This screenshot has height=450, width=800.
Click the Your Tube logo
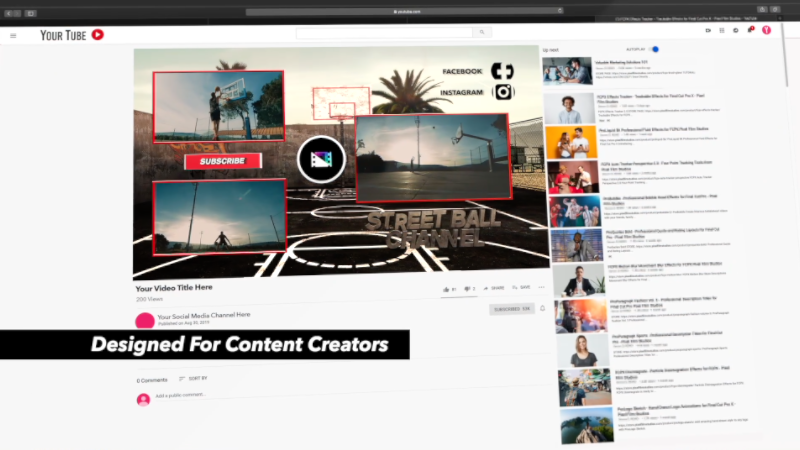(x=72, y=35)
